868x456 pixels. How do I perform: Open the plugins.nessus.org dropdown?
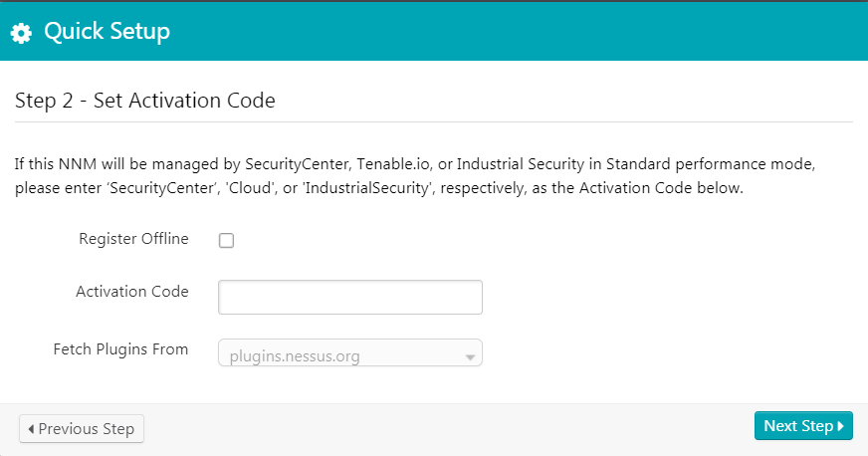point(349,353)
